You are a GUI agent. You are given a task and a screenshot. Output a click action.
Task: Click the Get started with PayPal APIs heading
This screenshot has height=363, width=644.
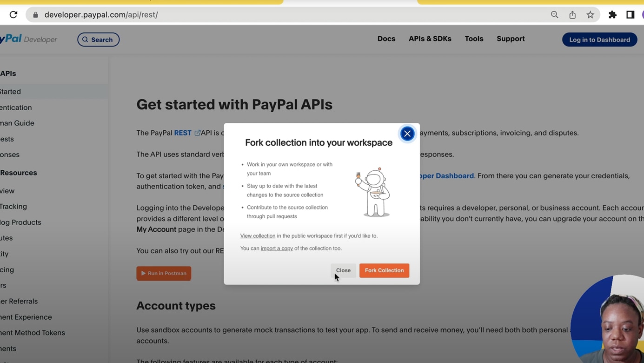point(234,105)
